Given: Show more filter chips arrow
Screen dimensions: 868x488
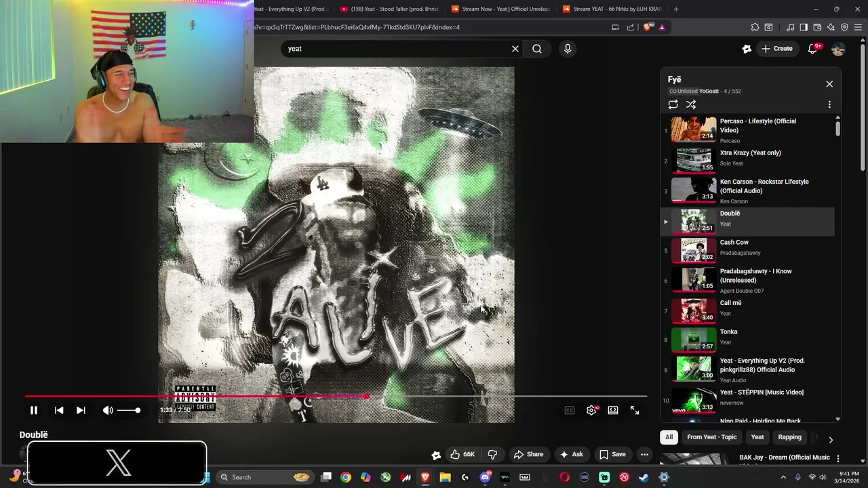Looking at the screenshot, I should [831, 439].
